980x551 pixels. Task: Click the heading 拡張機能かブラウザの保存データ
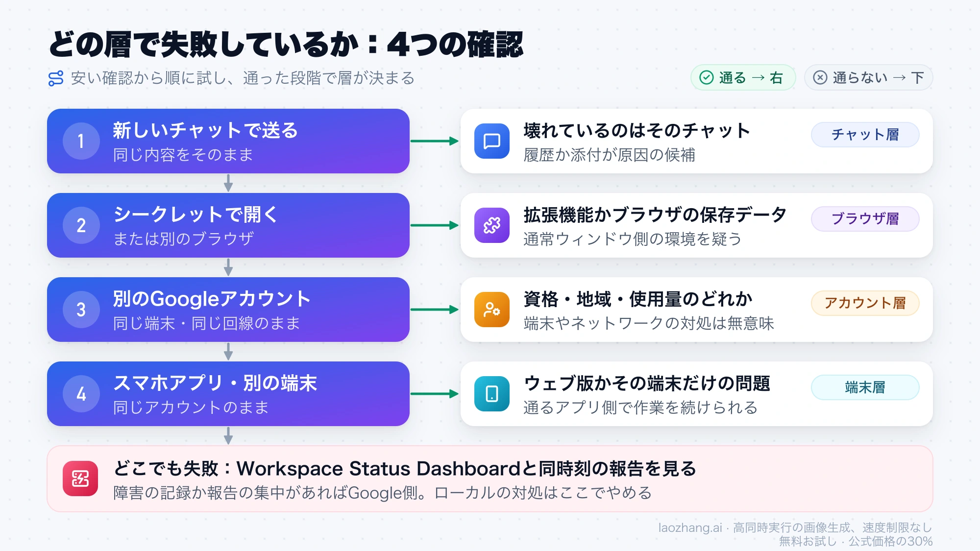pyautogui.click(x=655, y=215)
